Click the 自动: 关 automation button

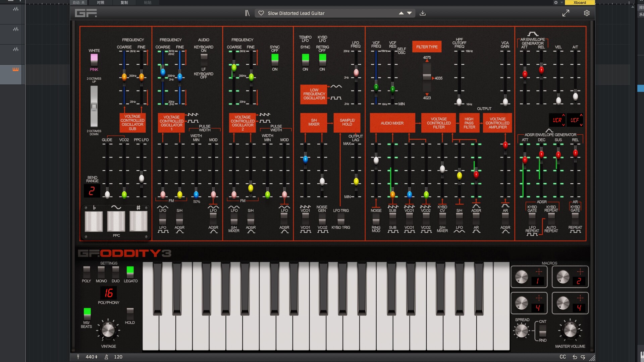78,2
